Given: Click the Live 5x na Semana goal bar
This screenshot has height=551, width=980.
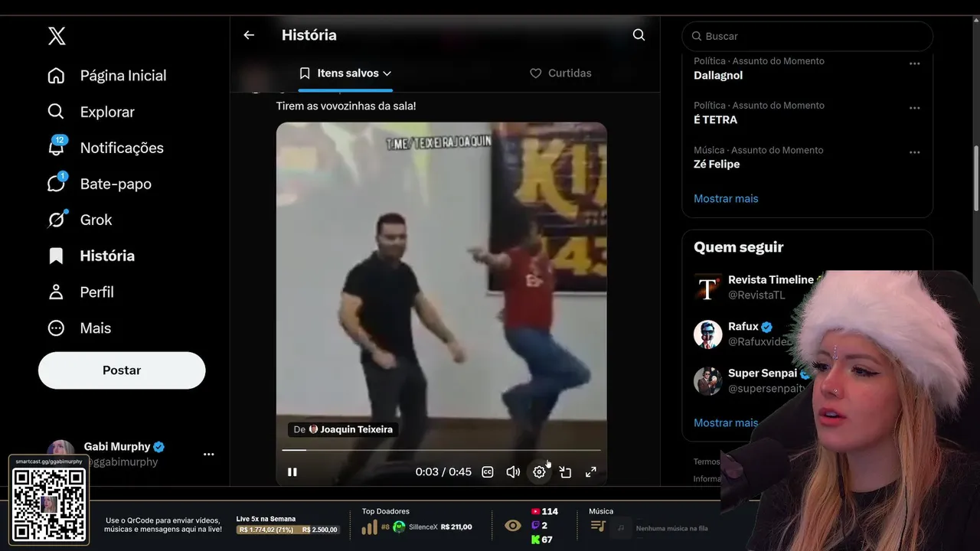Looking at the screenshot, I should point(289,530).
